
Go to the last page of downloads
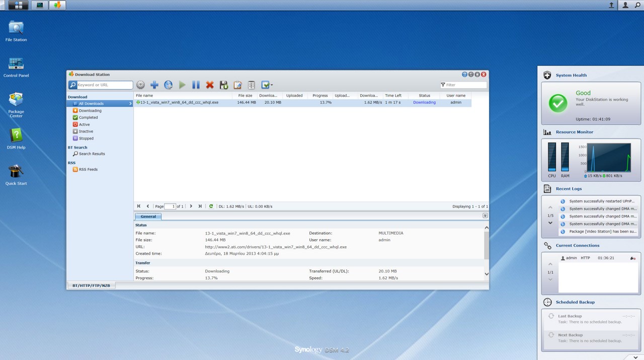pos(200,206)
